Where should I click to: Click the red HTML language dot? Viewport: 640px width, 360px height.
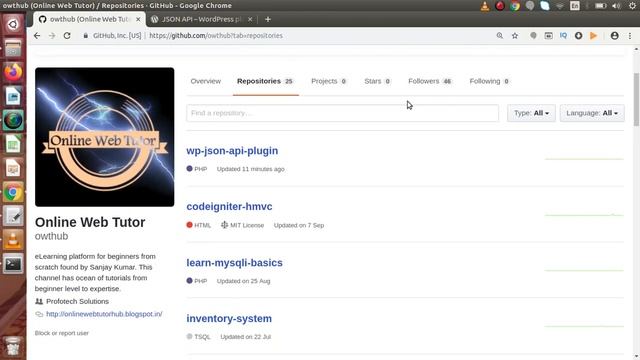coord(189,224)
